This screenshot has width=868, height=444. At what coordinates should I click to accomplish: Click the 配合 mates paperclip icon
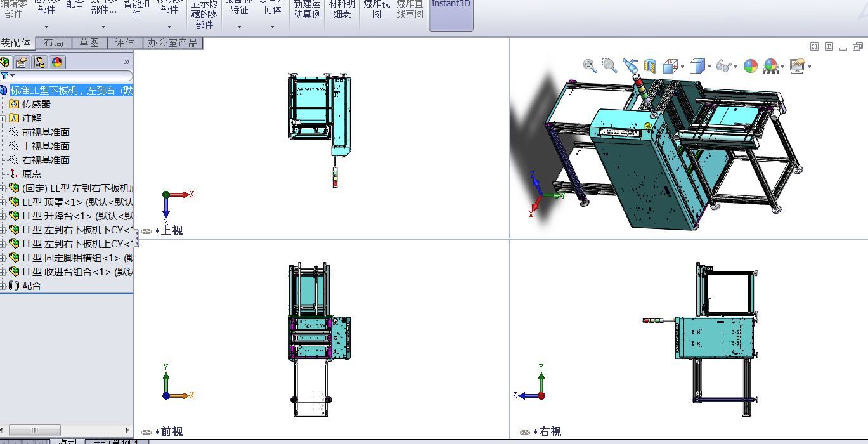[14, 285]
